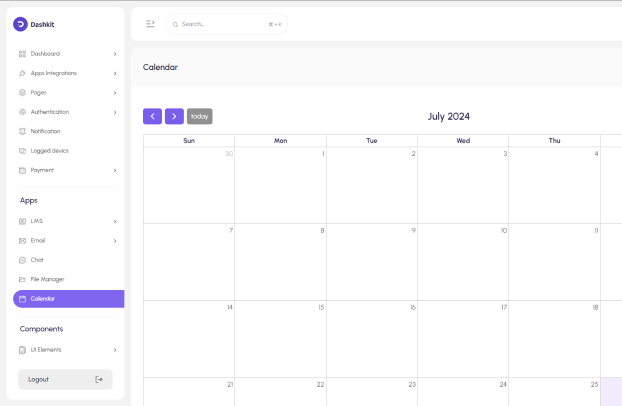This screenshot has height=406, width=622.
Task: Click the Calendar page heading
Action: [x=160, y=67]
